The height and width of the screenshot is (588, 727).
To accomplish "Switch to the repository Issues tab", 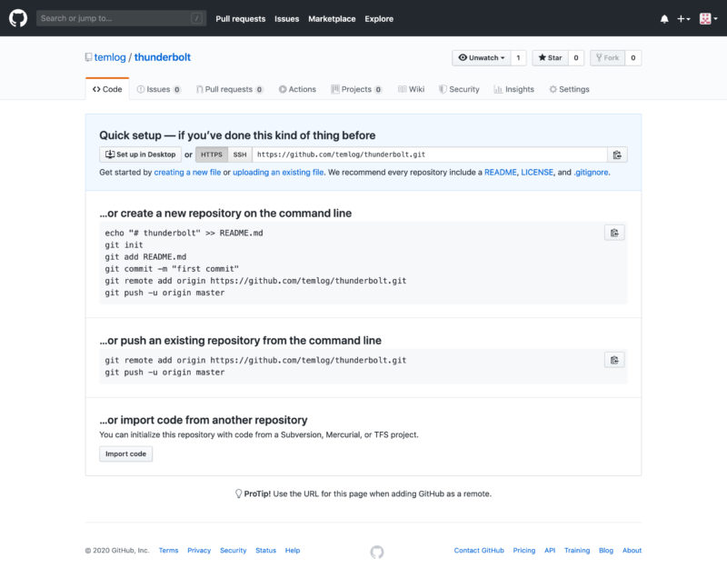I will pos(158,89).
